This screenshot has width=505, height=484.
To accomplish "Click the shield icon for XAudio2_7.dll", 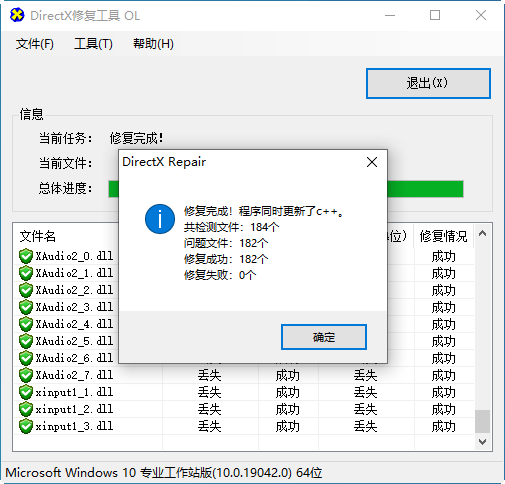I will pos(26,375).
